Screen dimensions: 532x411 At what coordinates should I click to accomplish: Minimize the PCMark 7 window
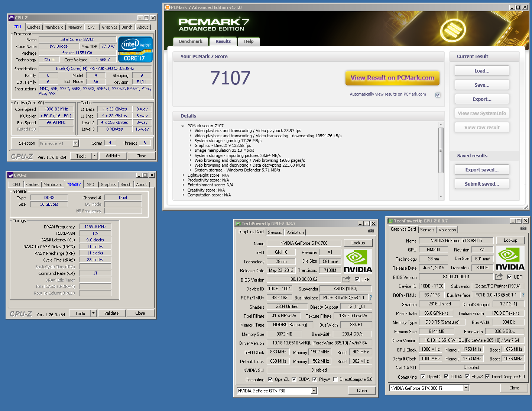(512, 7)
